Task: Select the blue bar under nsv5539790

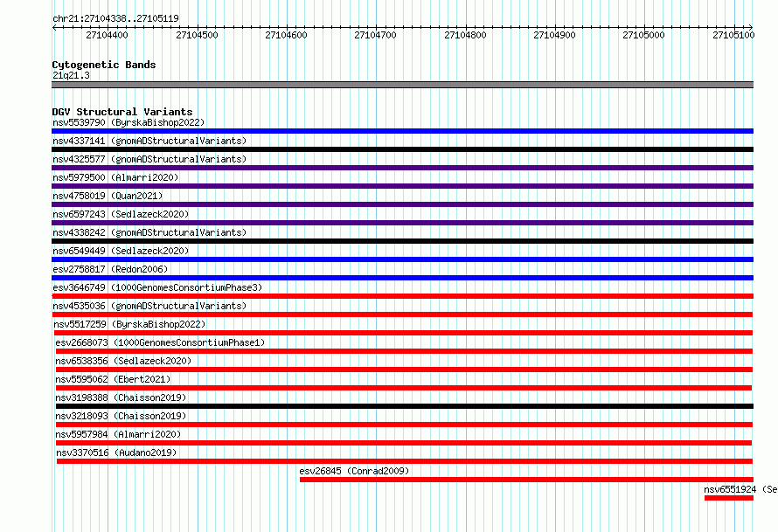Action: pos(402,131)
